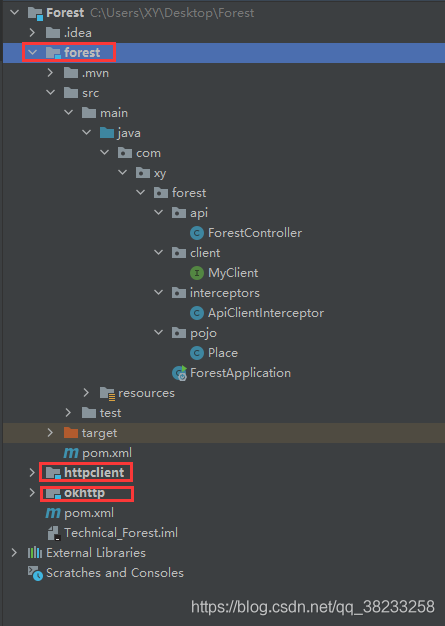
Task: Click the ApiClientInterceptor class icon
Action: point(196,313)
